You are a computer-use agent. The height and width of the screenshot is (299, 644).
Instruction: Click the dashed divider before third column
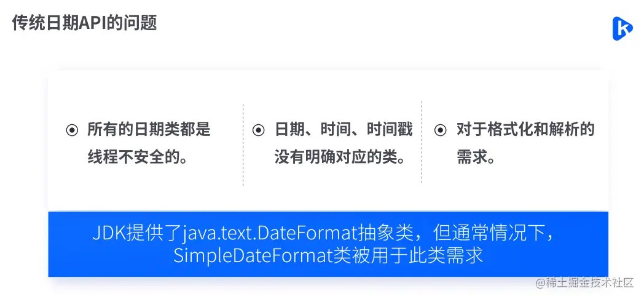pyautogui.click(x=422, y=142)
